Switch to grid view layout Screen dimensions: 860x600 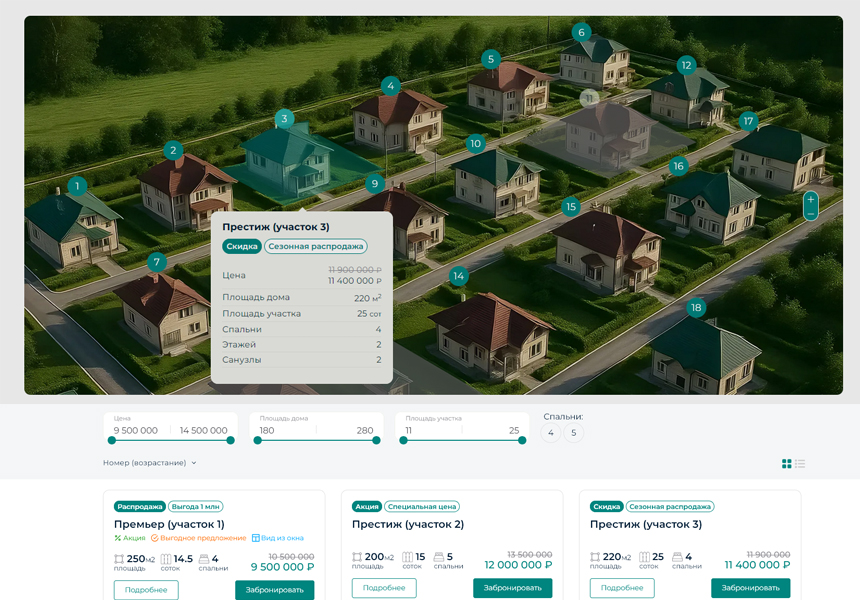tap(787, 464)
